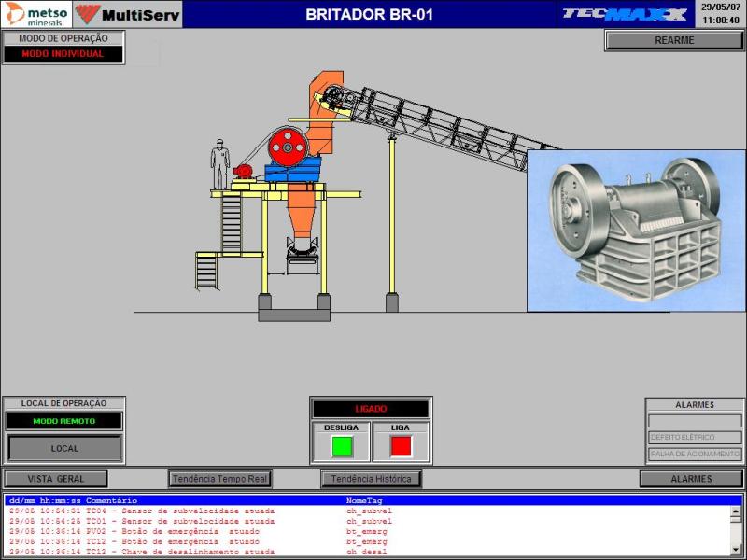This screenshot has width=747, height=560.
Task: Select PV02 Botão de emergência alarm row
Action: tap(368, 531)
